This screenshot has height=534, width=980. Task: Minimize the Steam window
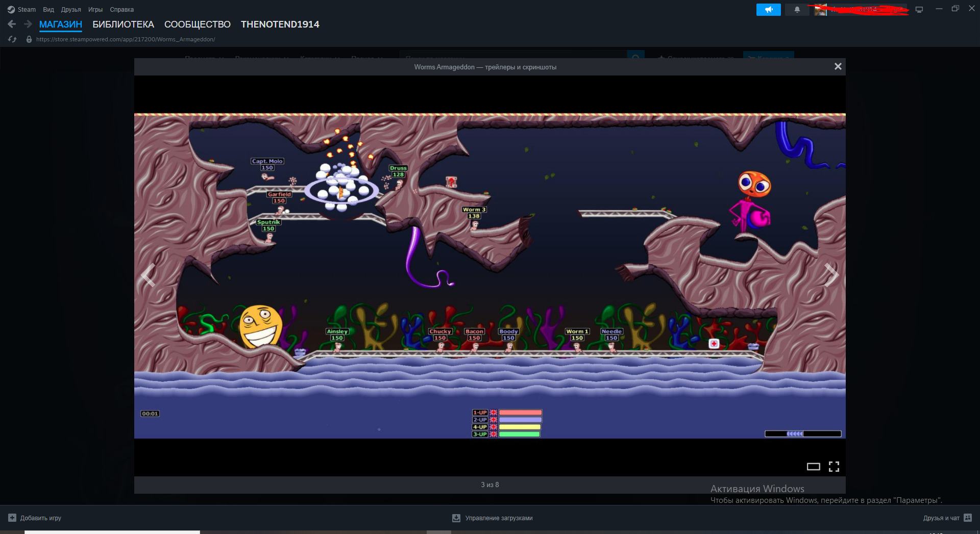939,9
